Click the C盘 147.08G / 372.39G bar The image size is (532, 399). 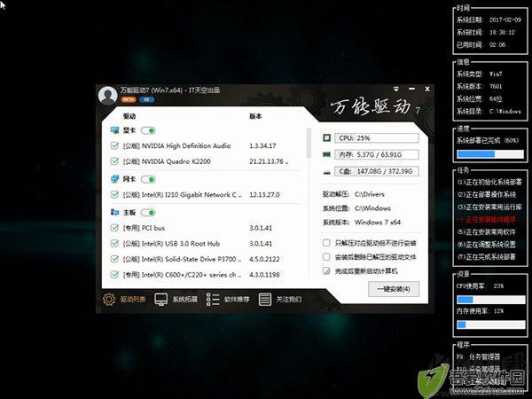(377, 171)
